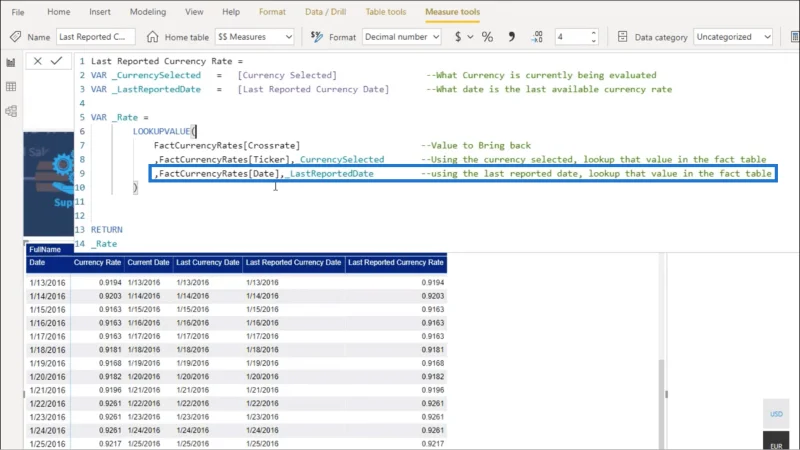Click [Last Reported Currency Date] reference
The height and width of the screenshot is (450, 800).
pyautogui.click(x=313, y=89)
